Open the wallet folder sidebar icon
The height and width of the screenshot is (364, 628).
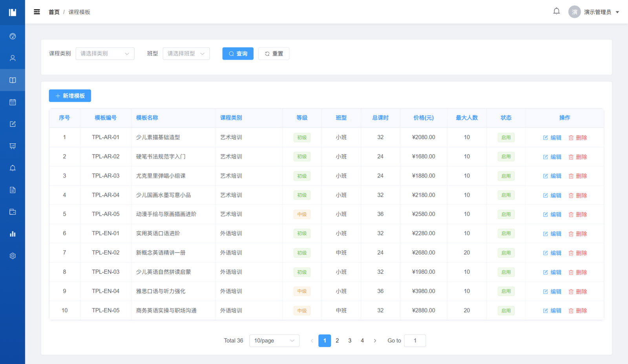click(13, 212)
